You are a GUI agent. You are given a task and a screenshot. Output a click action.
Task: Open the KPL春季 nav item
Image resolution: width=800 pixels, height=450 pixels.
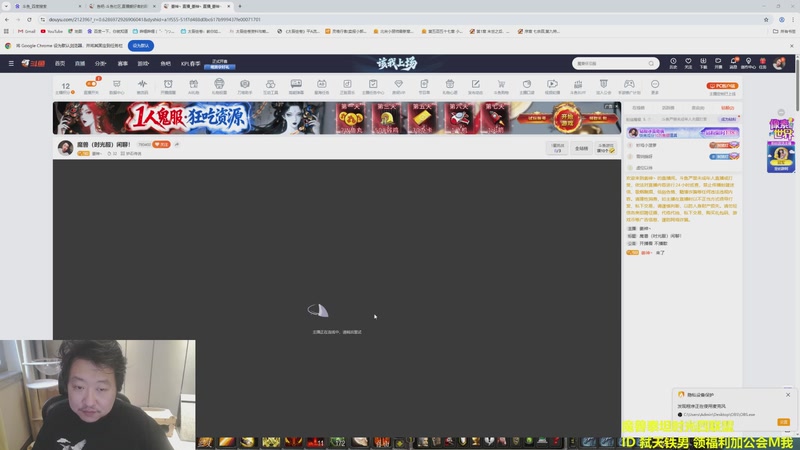click(190, 64)
